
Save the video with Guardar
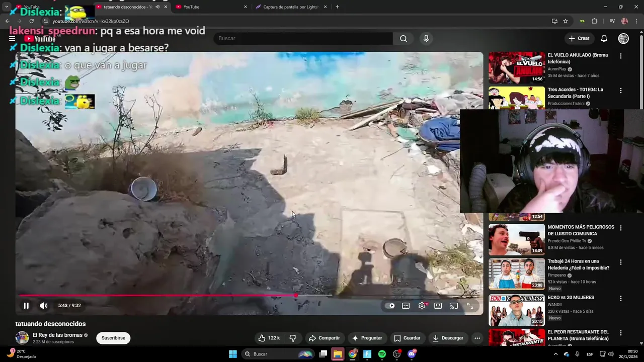click(407, 338)
